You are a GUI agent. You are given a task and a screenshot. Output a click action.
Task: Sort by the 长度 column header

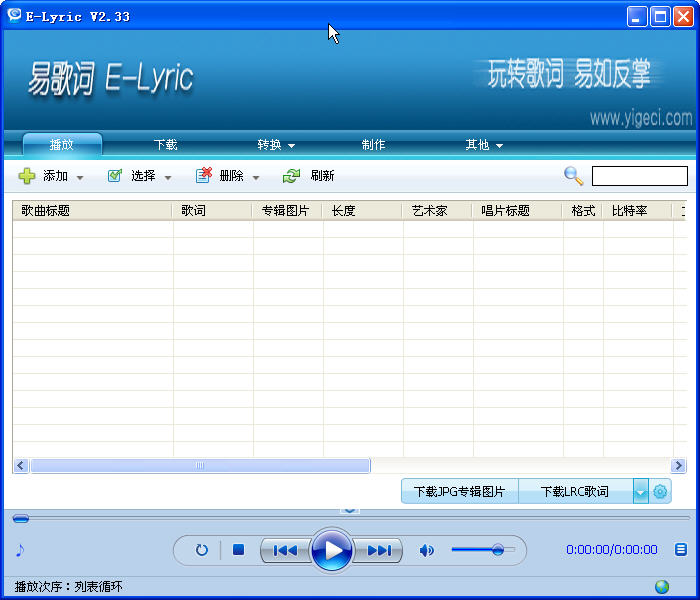362,210
